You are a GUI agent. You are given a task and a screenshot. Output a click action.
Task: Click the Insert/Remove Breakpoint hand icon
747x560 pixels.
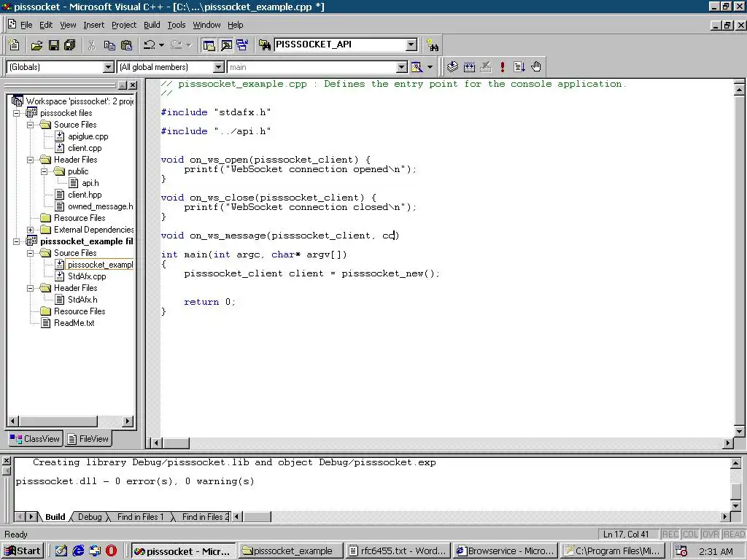tap(536, 67)
